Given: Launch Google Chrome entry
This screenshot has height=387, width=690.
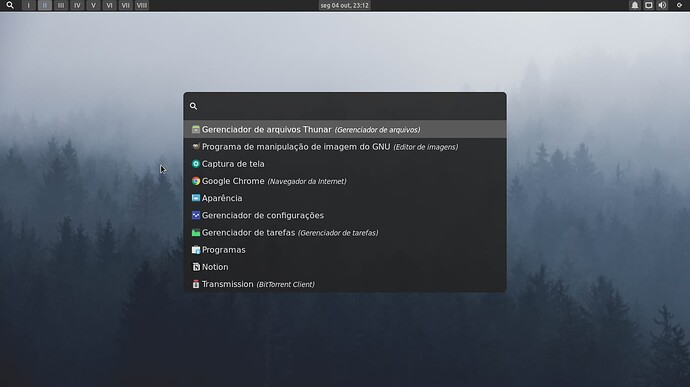Looking at the screenshot, I should tap(345, 181).
